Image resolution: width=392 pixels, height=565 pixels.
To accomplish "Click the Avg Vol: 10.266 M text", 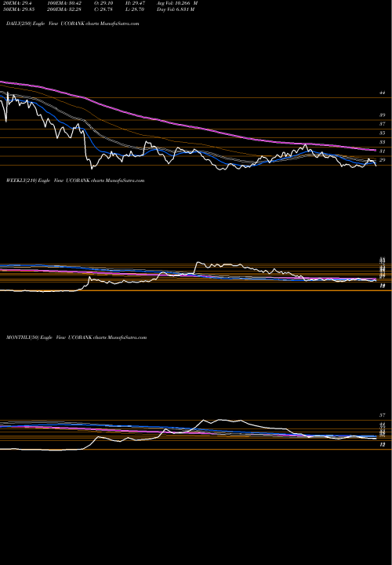I will tap(176, 3).
